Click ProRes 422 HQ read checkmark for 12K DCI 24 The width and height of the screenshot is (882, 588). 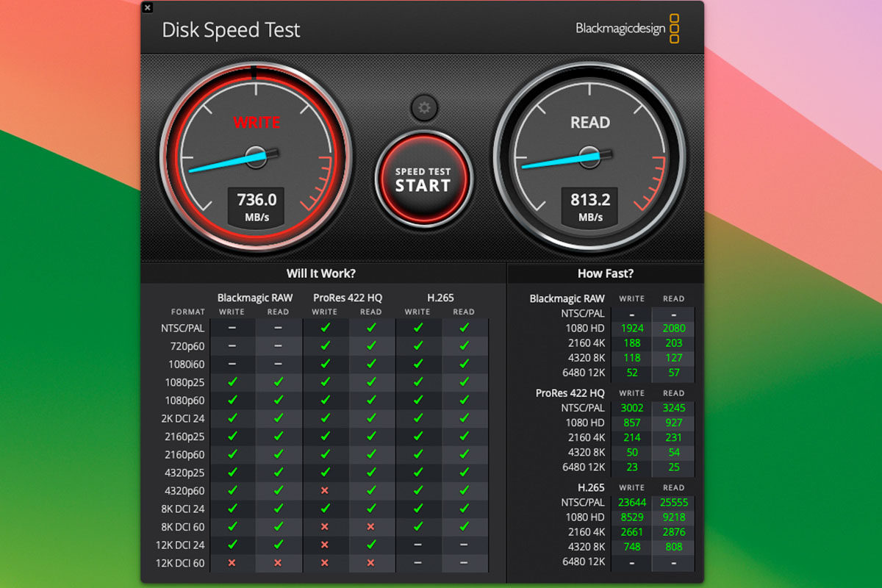370,545
